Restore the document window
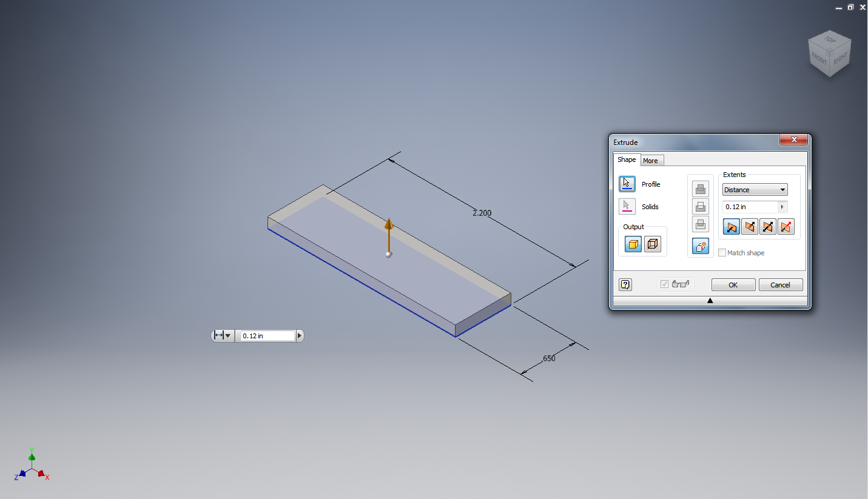The width and height of the screenshot is (868, 499). coord(850,7)
